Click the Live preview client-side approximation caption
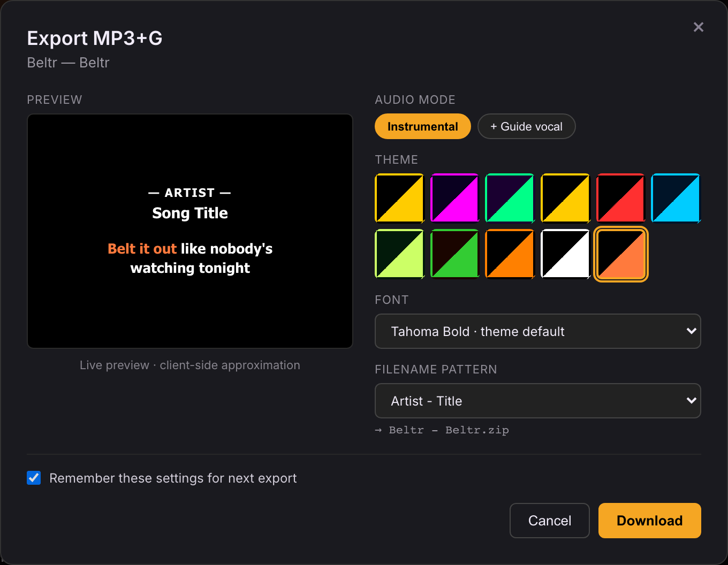 tap(190, 365)
